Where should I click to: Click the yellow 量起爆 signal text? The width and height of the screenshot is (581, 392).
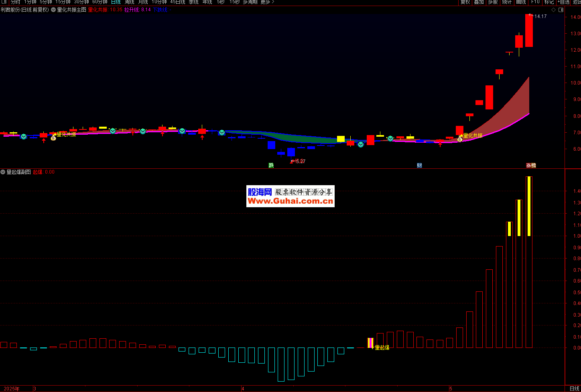coord(382,348)
